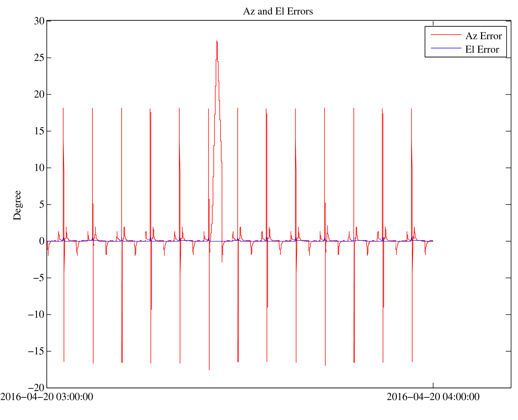518x420 pixels.
Task: Click the 'Az and El Errors' plot title
Action: (278, 11)
